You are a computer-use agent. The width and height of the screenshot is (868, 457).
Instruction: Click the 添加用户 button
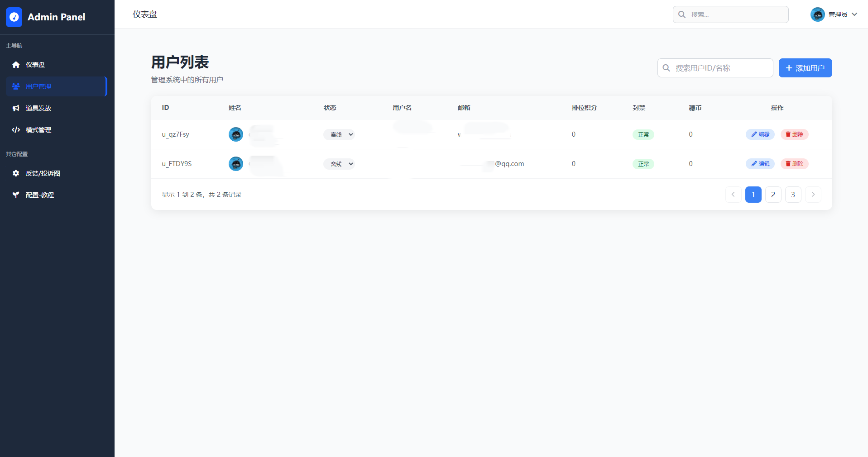click(x=805, y=68)
